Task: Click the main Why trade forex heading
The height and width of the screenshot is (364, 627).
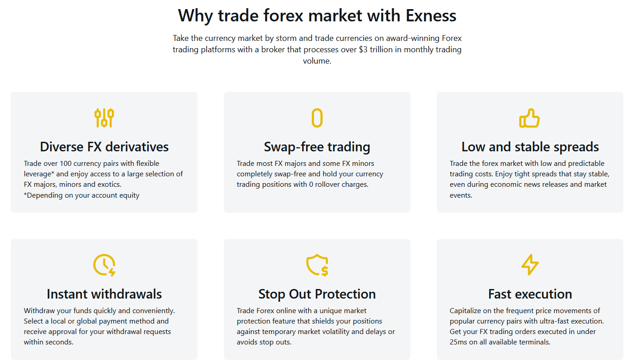Action: tap(317, 15)
